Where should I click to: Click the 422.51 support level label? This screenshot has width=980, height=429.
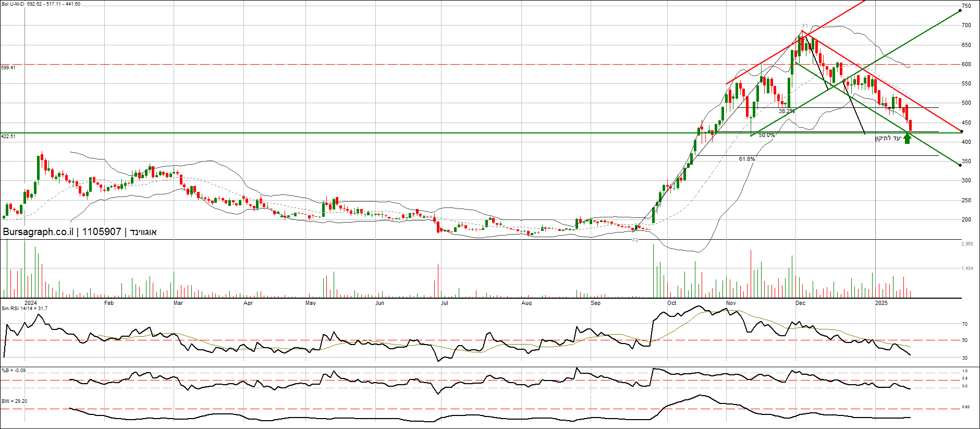(8, 137)
